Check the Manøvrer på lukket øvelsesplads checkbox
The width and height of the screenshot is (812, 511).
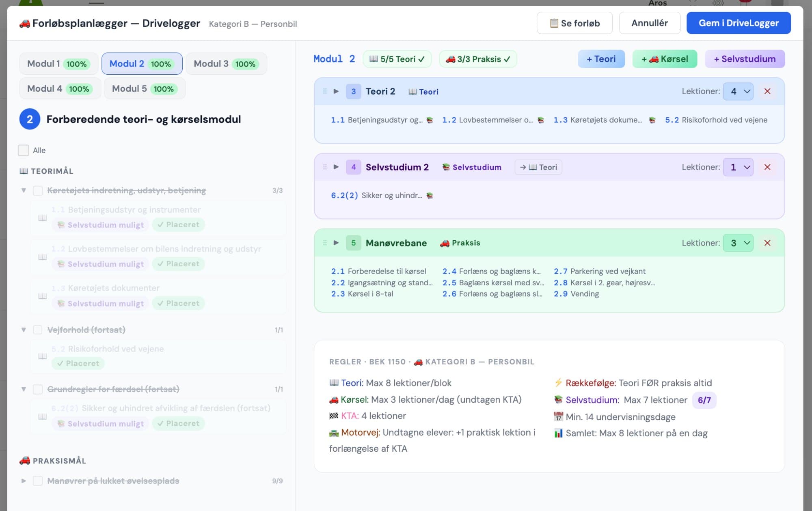click(x=38, y=481)
